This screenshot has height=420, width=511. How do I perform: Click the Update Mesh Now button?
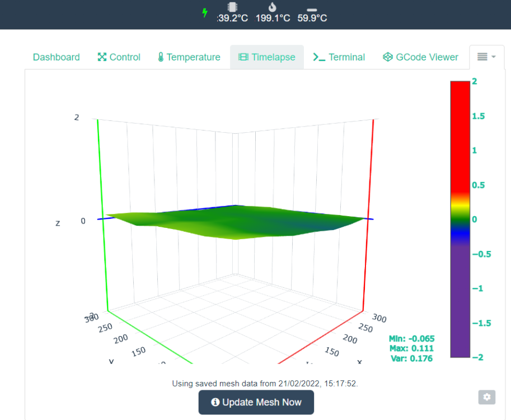tap(256, 403)
